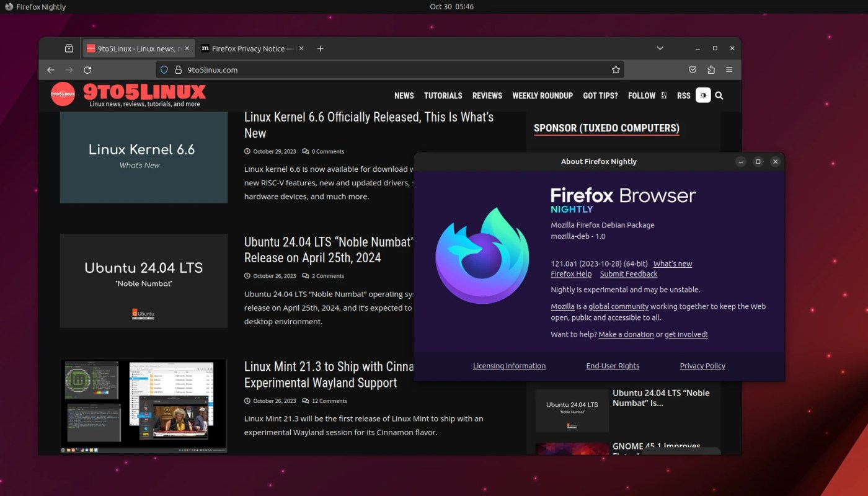Viewport: 868px width, 496px height.
Task: Open the Linux Kernel 6.6 Officially Released headline
Action: tap(369, 125)
